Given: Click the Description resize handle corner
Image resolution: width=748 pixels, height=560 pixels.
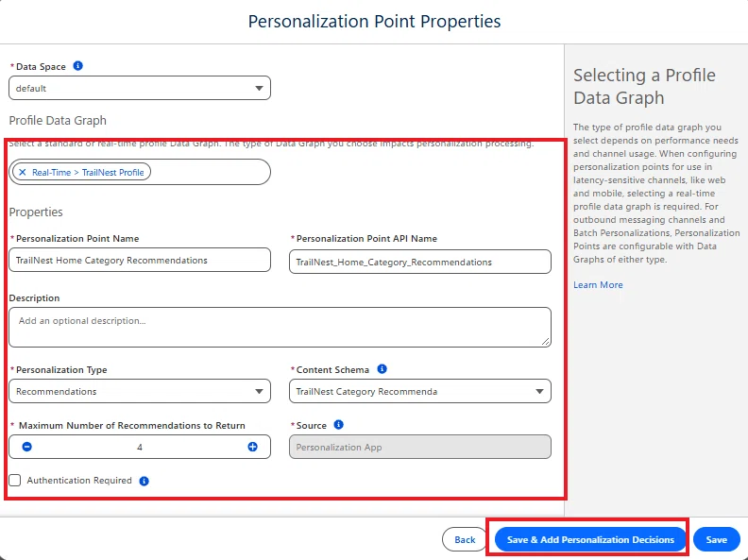Looking at the screenshot, I should pos(546,342).
